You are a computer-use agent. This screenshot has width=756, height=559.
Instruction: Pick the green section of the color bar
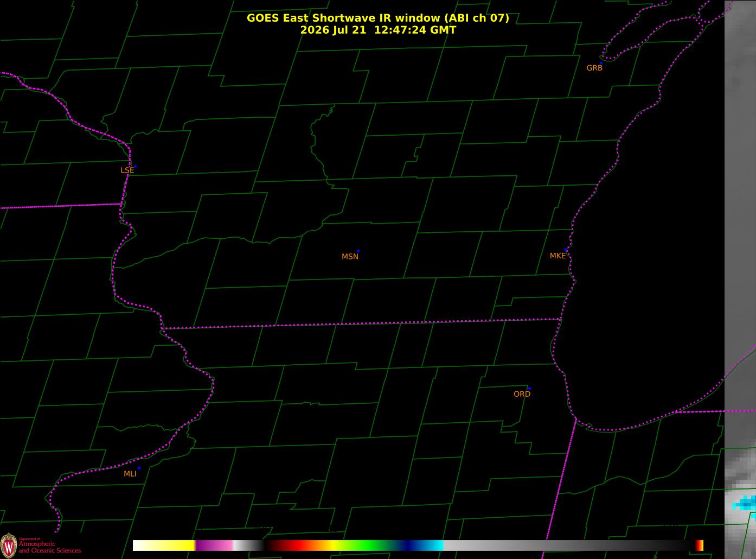pos(369,545)
